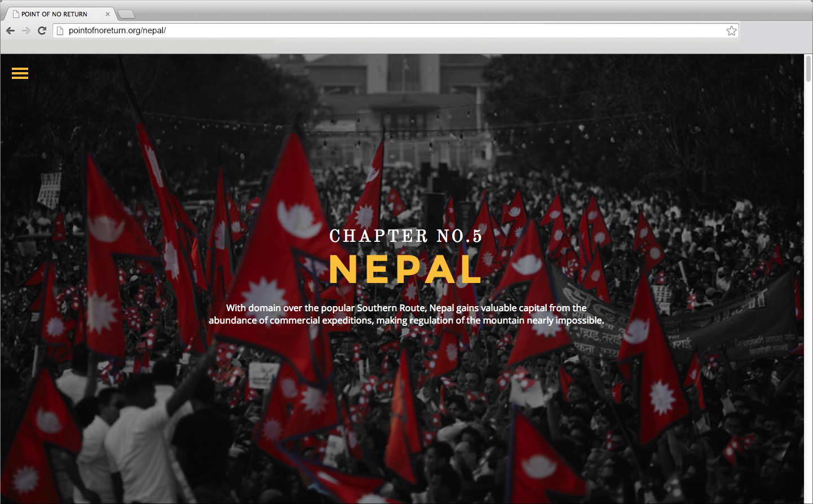Click the vertical scrollbar thumb

pos(808,68)
